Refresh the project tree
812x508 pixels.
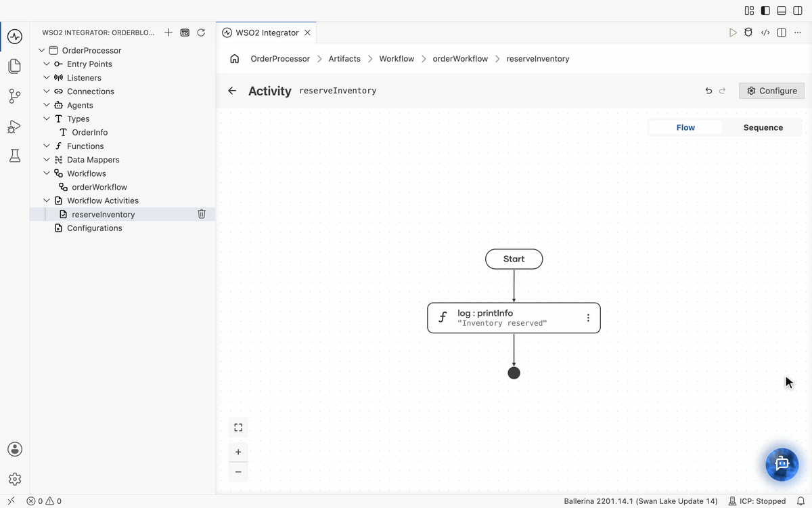coord(201,33)
